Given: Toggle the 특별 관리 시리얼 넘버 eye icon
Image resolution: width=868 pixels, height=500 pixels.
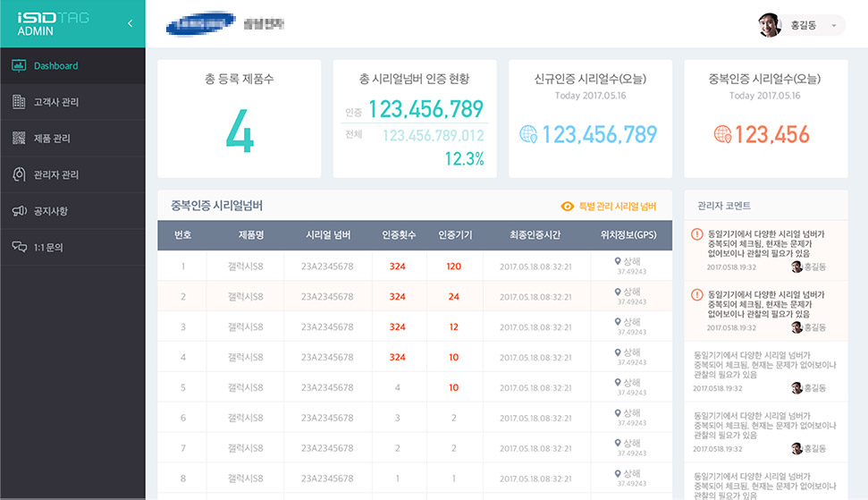Looking at the screenshot, I should [x=567, y=207].
